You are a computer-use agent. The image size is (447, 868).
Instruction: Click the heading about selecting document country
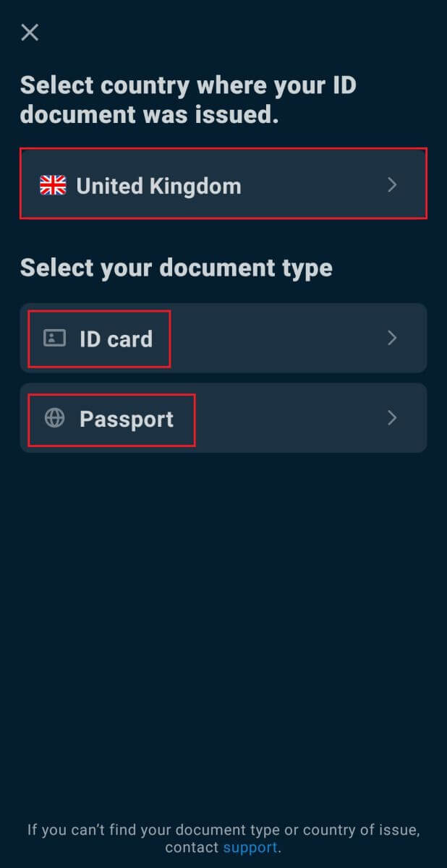tap(188, 99)
